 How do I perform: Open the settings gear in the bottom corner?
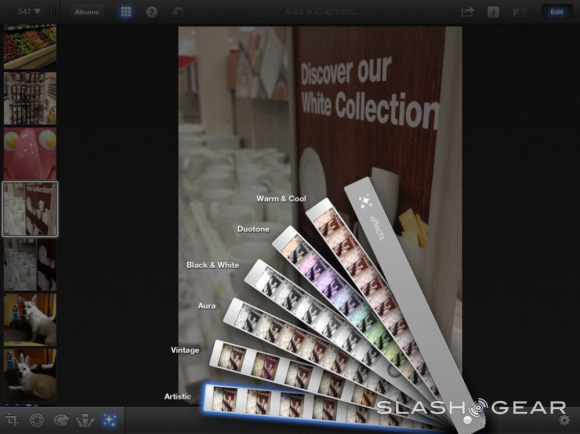point(564,420)
